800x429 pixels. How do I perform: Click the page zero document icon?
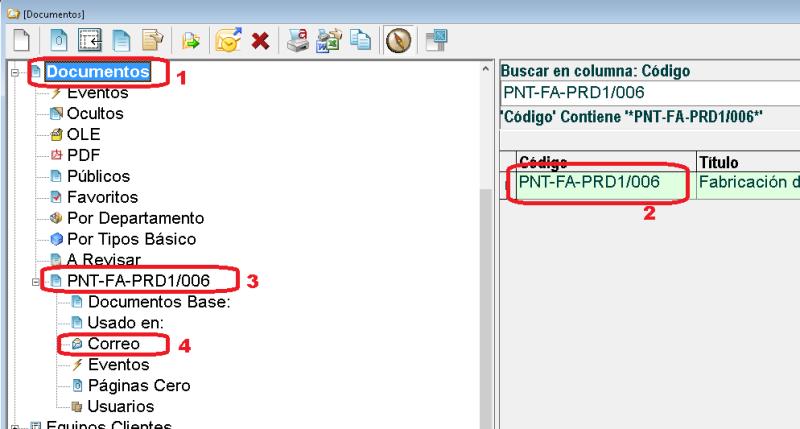point(61,41)
